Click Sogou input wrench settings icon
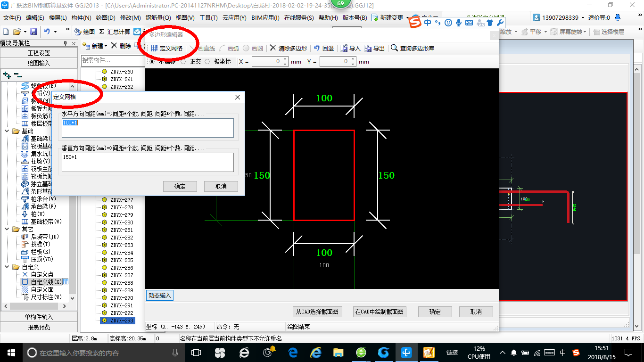The height and width of the screenshot is (362, 644). pyautogui.click(x=500, y=22)
